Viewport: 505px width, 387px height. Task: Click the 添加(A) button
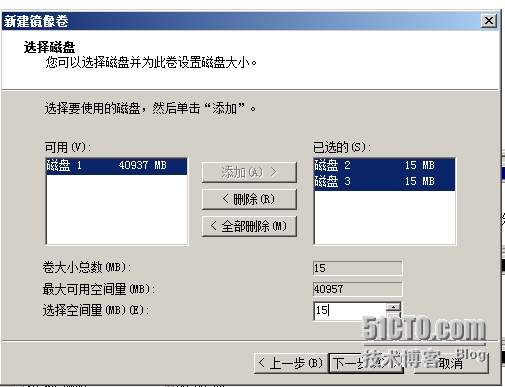pyautogui.click(x=249, y=172)
